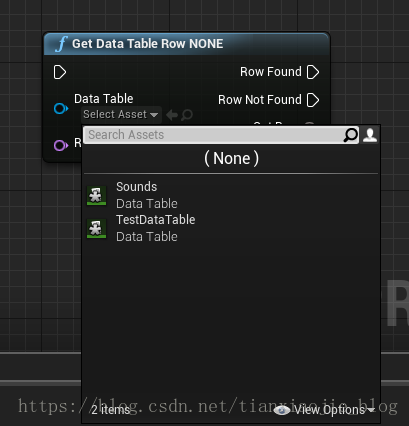
Task: Select the TestDataTable asset
Action: click(x=231, y=228)
